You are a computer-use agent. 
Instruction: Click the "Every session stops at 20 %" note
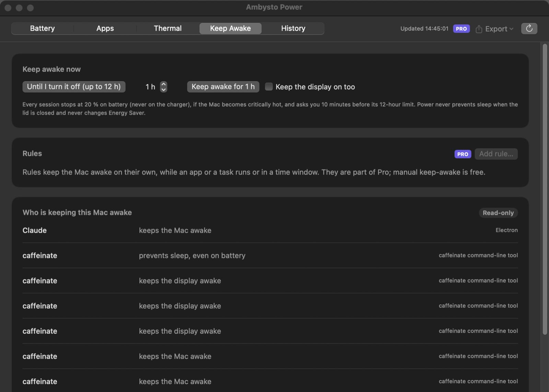click(270, 109)
